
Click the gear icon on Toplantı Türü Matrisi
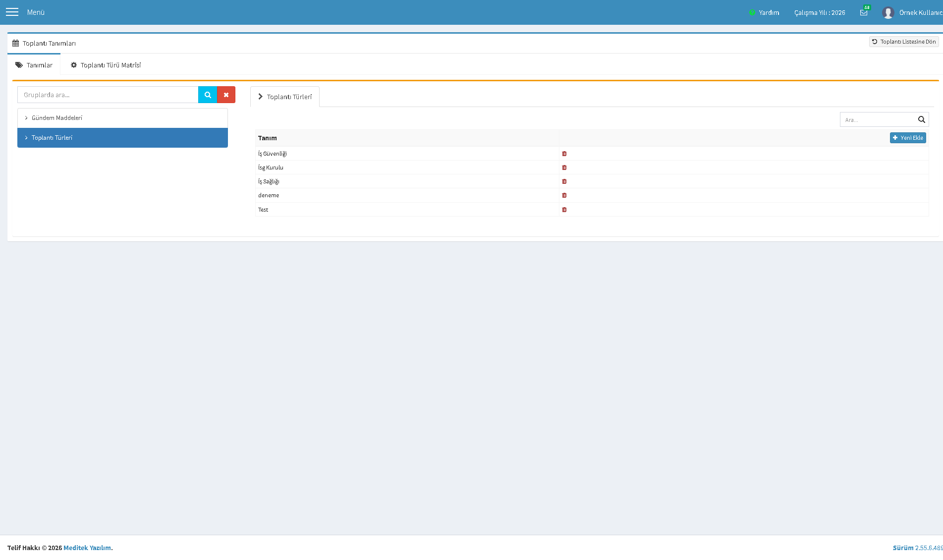74,65
